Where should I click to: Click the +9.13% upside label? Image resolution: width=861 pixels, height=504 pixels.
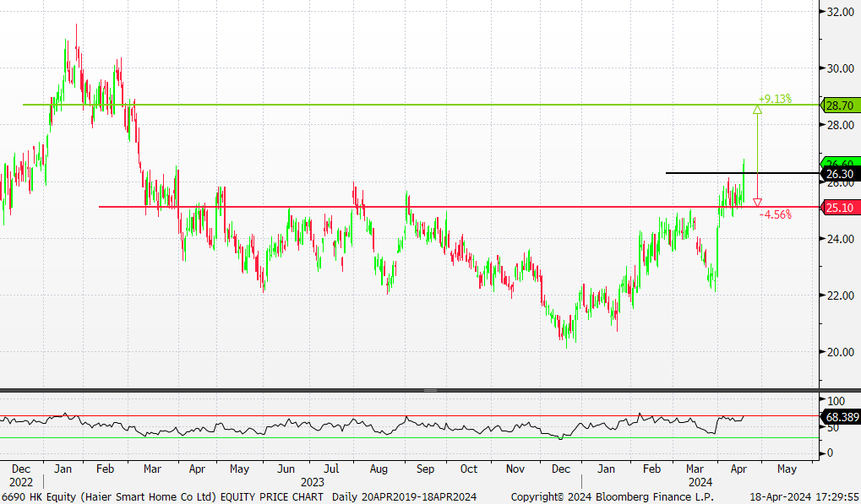(x=775, y=99)
